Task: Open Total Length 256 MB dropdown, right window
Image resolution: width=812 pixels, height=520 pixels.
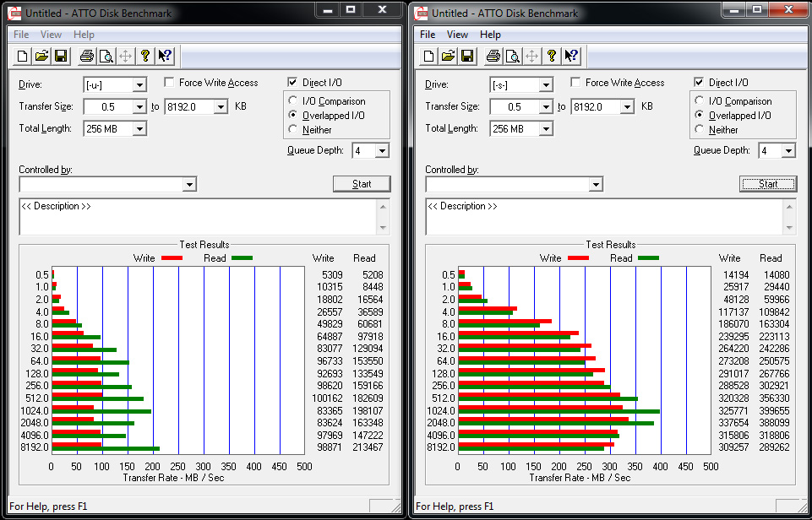Action: click(x=546, y=129)
